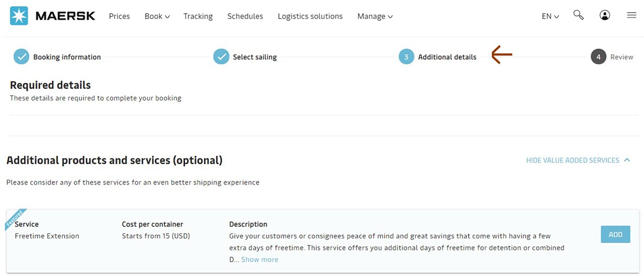The height and width of the screenshot is (276, 644).
Task: Add the Freetime Extension service
Action: click(x=615, y=235)
